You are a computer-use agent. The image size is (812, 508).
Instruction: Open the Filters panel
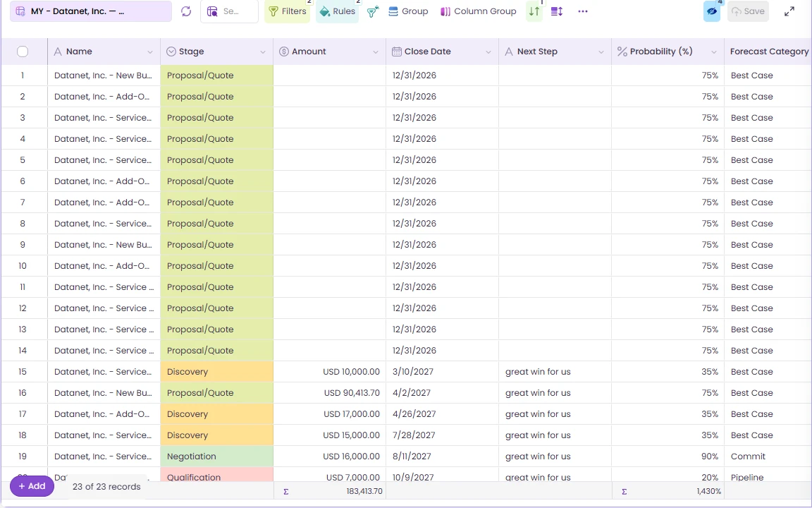[288, 11]
